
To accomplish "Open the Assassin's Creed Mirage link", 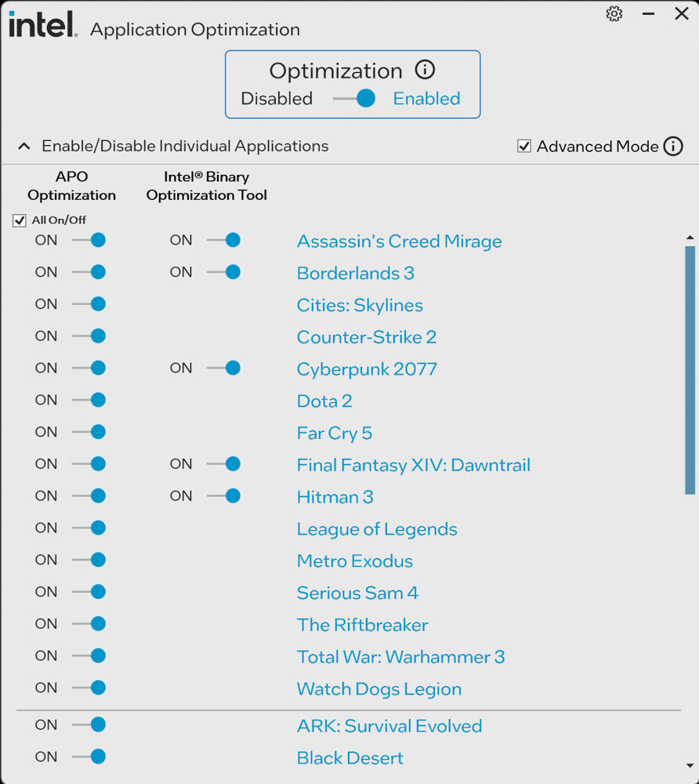I will (399, 241).
